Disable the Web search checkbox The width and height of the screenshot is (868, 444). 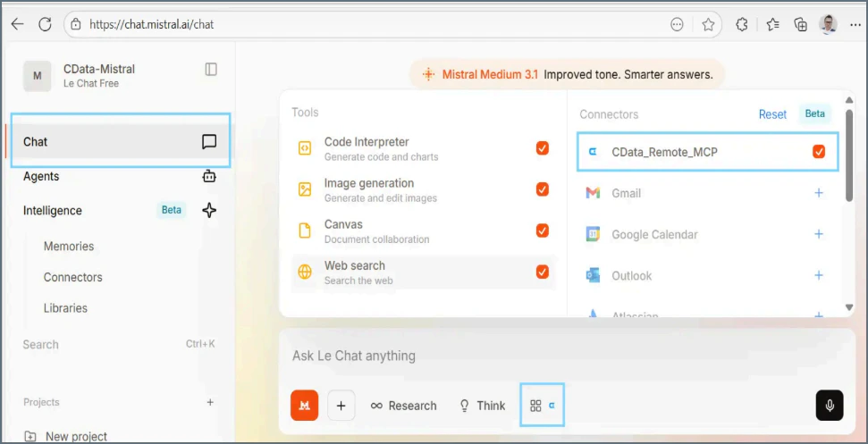pyautogui.click(x=542, y=272)
